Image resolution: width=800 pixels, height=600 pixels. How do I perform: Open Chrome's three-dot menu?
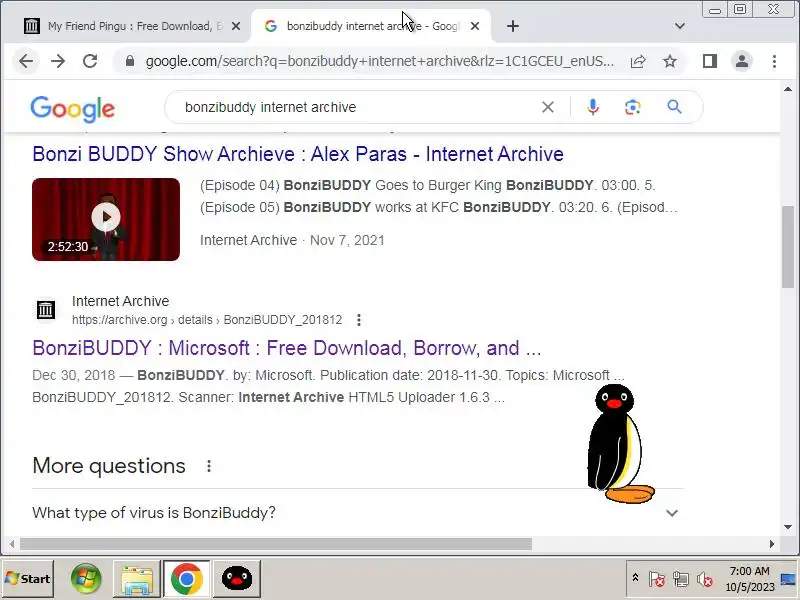coord(774,62)
